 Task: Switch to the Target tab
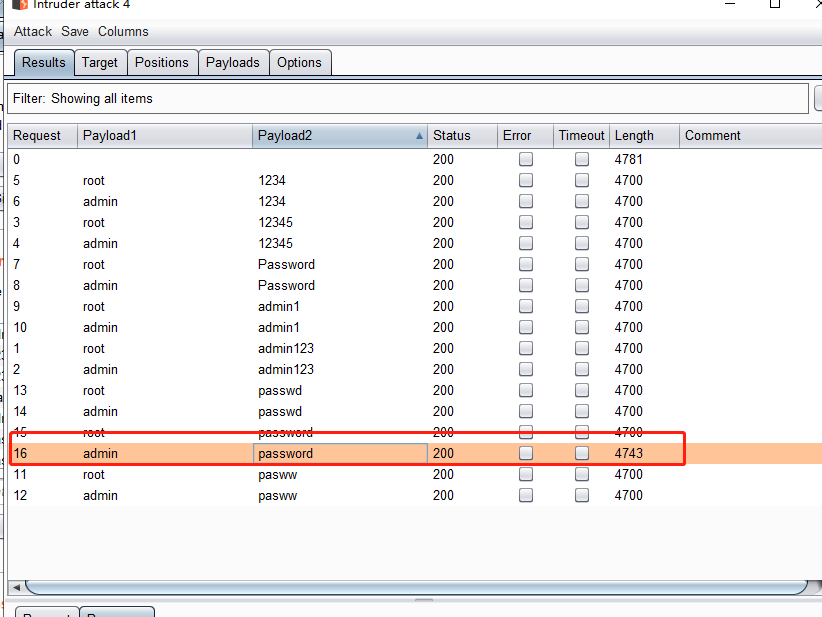(100, 62)
